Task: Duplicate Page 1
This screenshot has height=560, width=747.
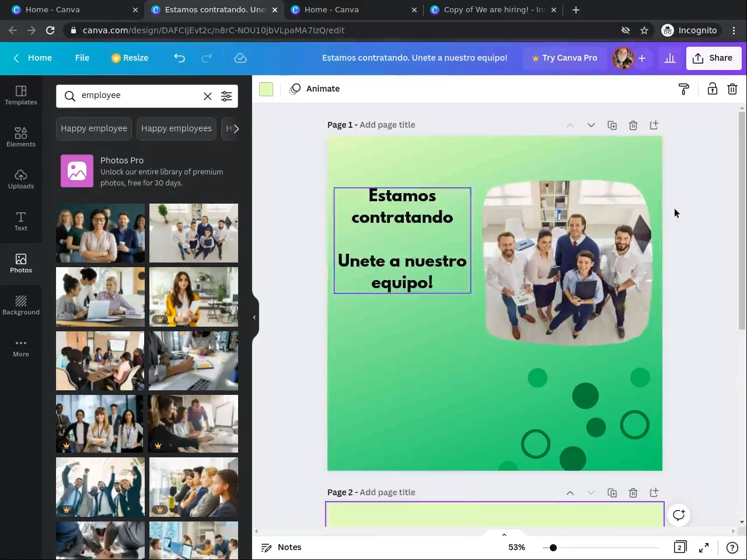Action: [x=612, y=125]
